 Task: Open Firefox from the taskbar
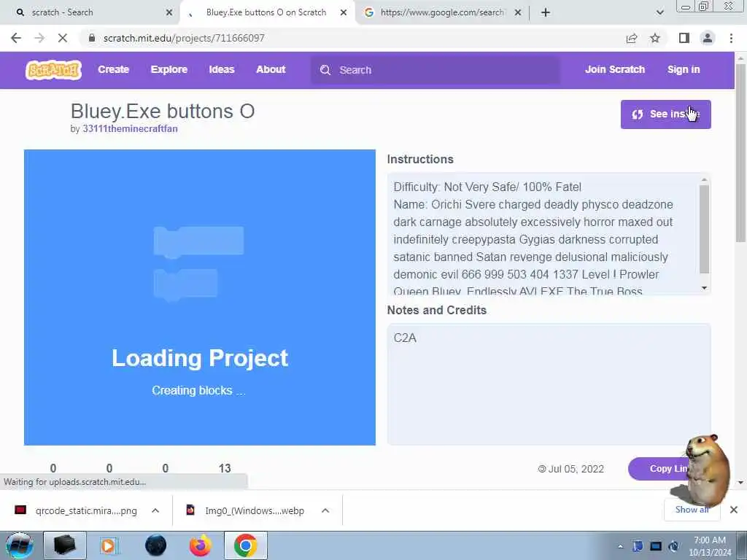[201, 545]
